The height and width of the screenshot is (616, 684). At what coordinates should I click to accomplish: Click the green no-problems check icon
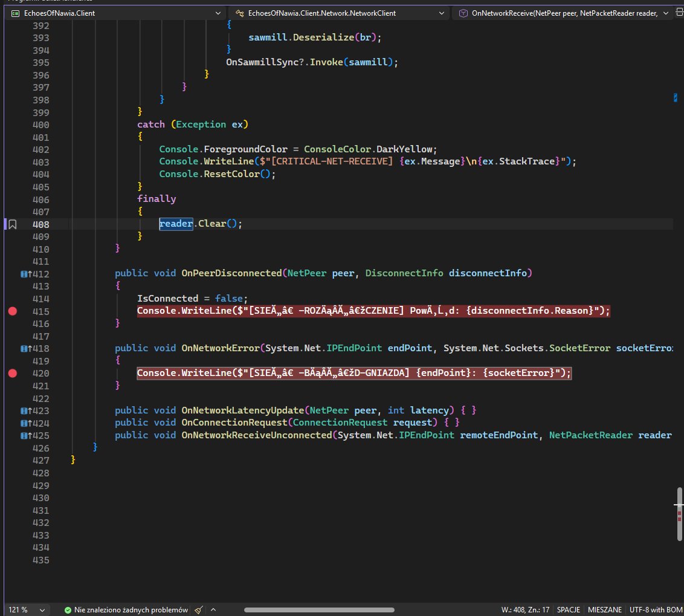[x=68, y=610]
